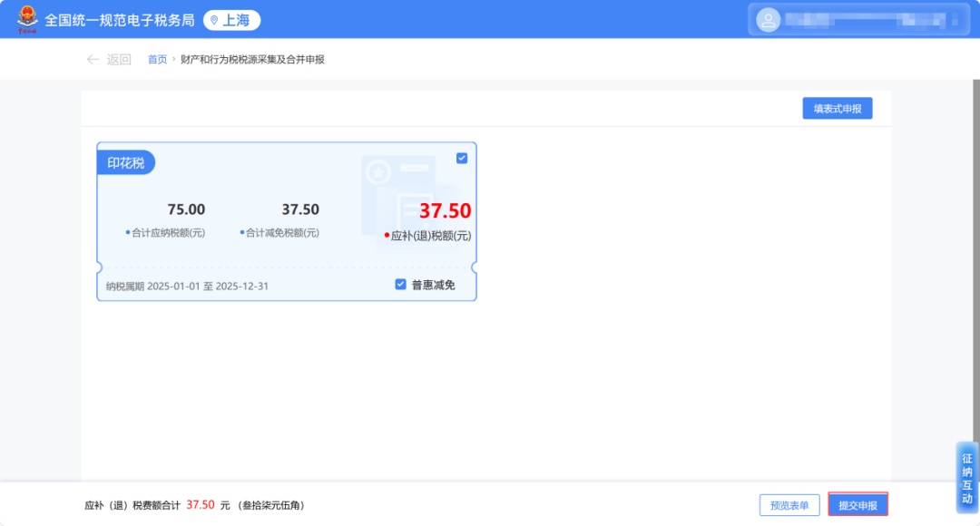
Task: Click 财产和行为税税源采集及合并申报 breadcrumb
Action: pos(252,59)
